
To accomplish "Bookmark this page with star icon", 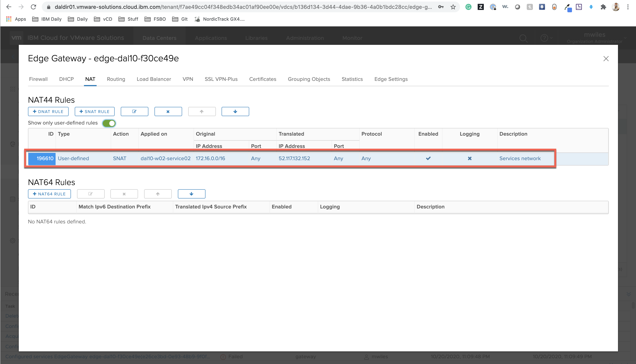I will click(x=453, y=7).
